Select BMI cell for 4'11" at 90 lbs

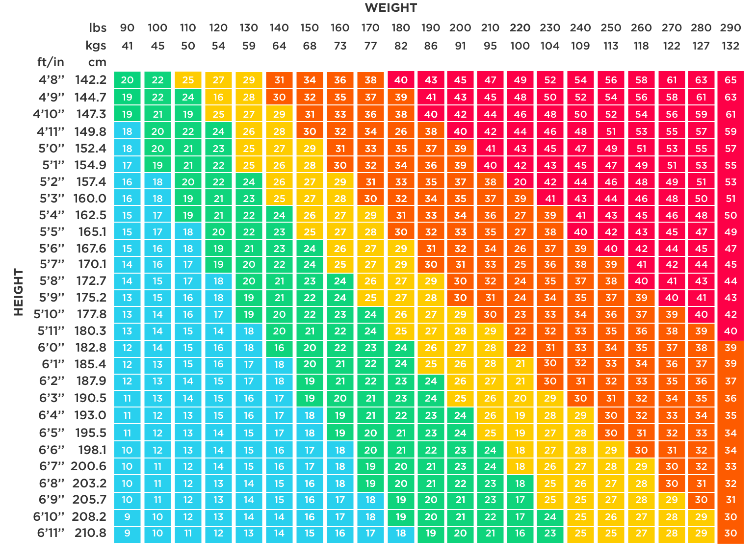pyautogui.click(x=127, y=131)
